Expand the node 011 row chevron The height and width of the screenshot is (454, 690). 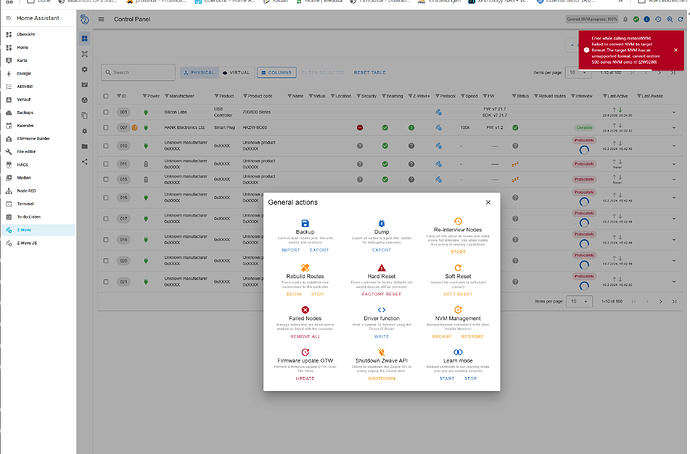[674, 165]
